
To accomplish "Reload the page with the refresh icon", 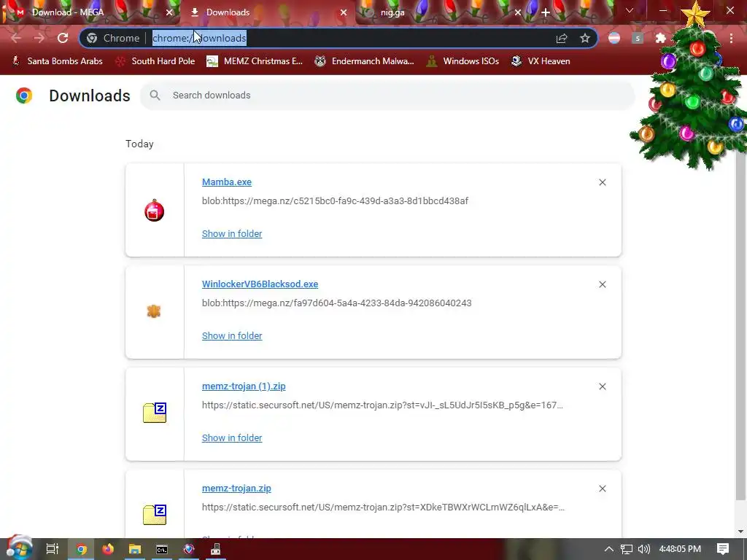I will [x=63, y=38].
